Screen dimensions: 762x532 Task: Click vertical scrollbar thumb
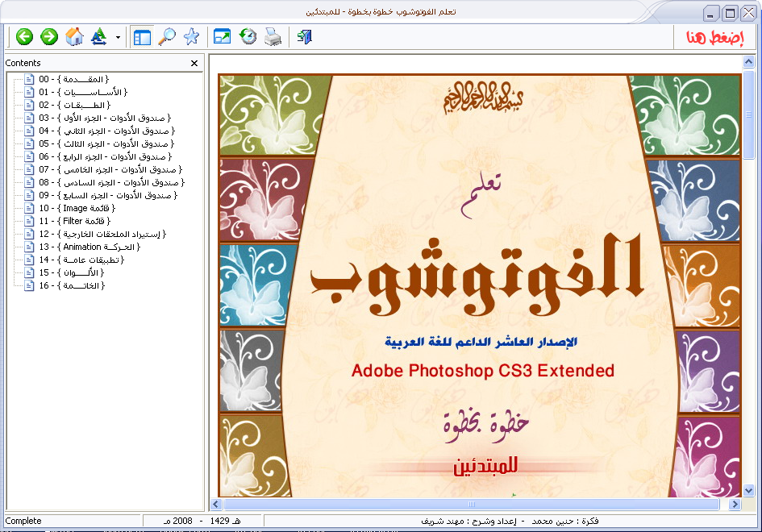pyautogui.click(x=748, y=114)
